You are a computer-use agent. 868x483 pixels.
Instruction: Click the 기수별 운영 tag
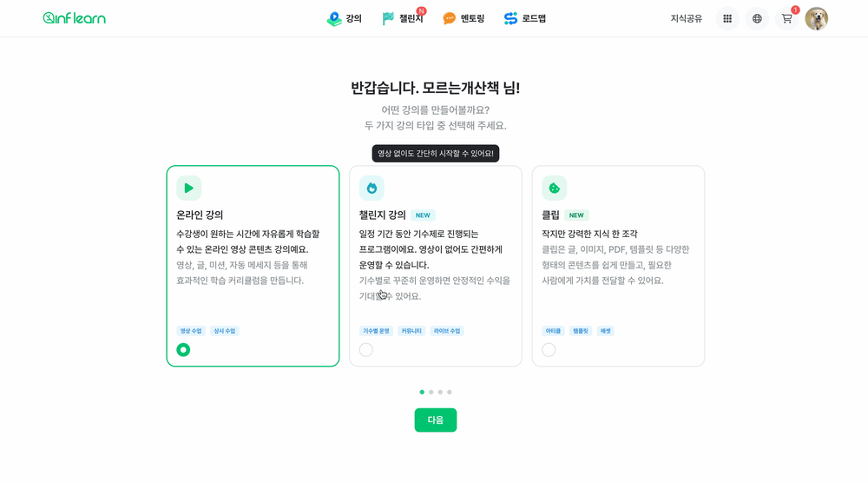tap(376, 331)
